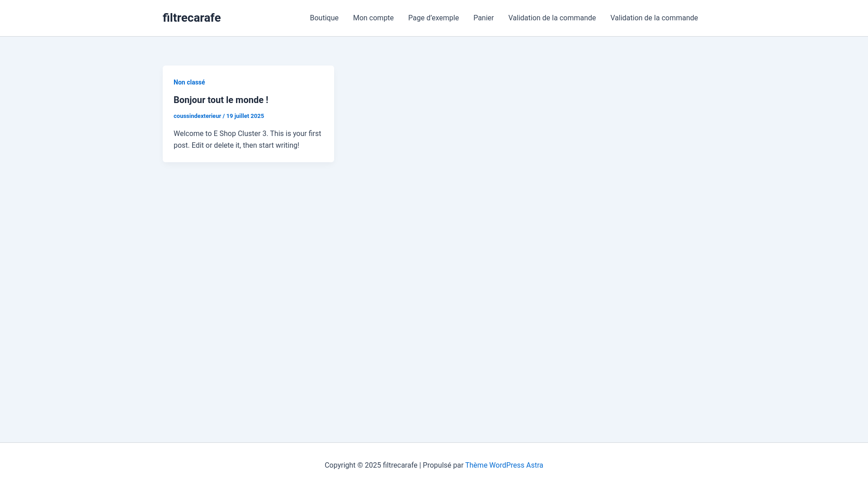Open Panier in navigation
Screen dimensions: 868x488
coord(483,18)
